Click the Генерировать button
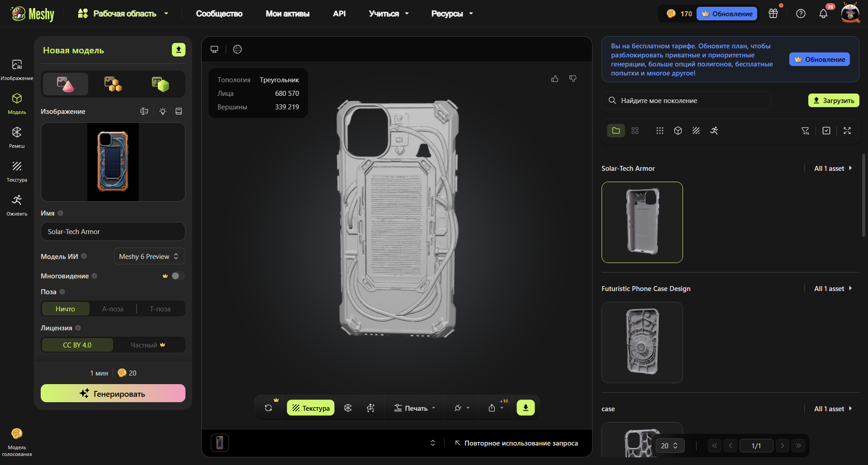Viewport: 868px width, 465px height. (113, 393)
